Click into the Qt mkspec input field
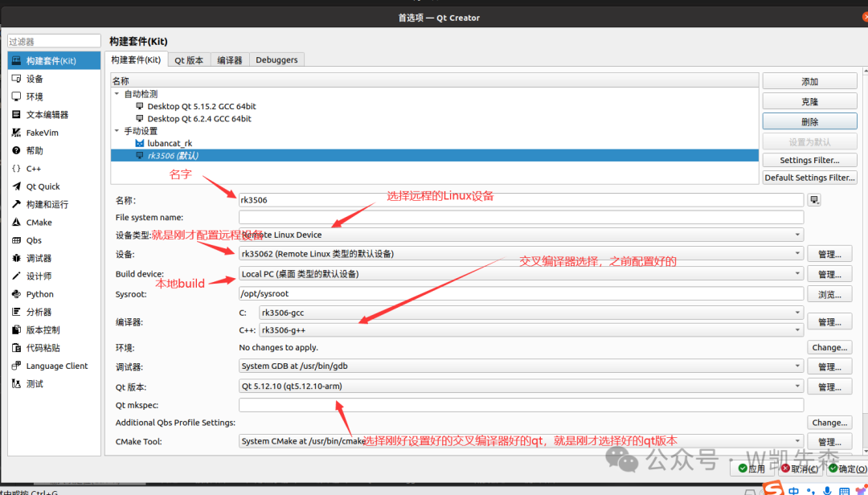 521,405
